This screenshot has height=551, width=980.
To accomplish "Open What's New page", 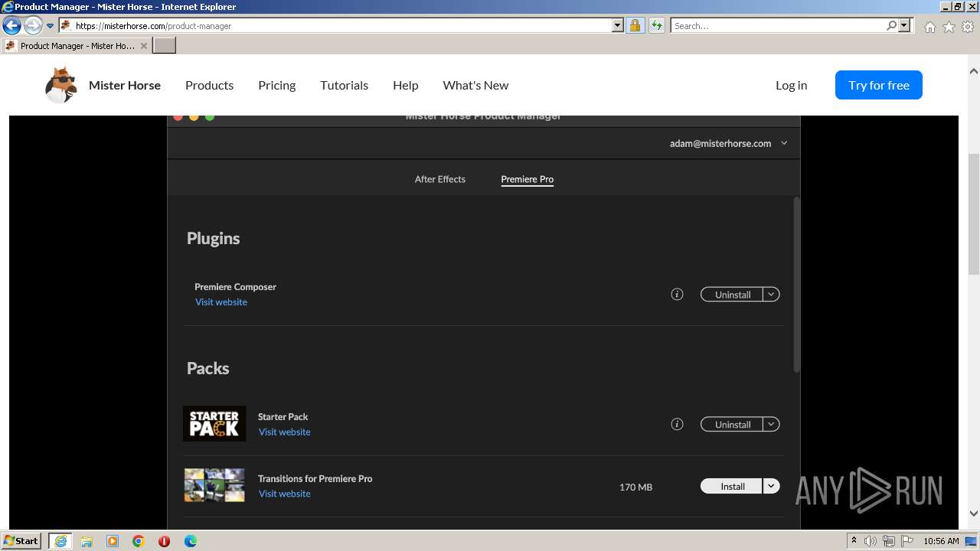I will 475,85.
